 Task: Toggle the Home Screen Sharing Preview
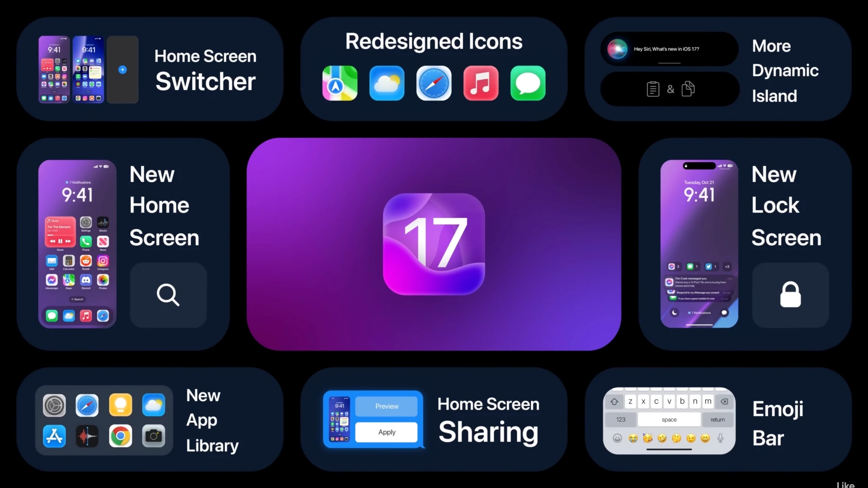click(x=386, y=406)
